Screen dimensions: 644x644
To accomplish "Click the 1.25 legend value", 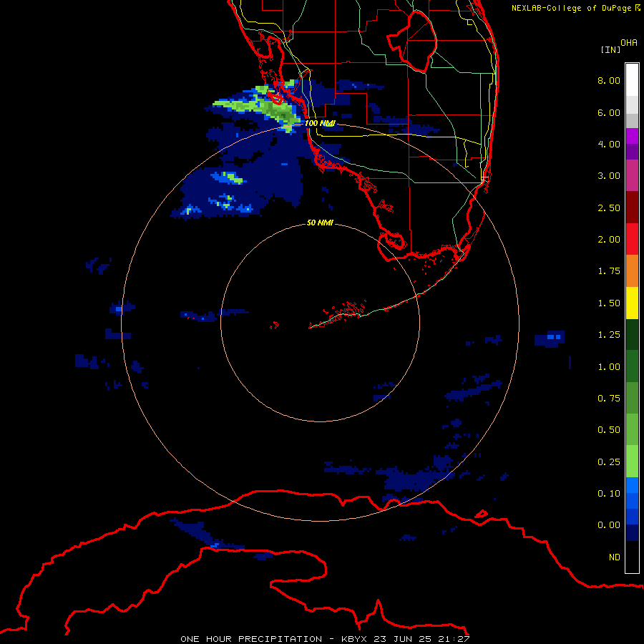I will [x=609, y=335].
